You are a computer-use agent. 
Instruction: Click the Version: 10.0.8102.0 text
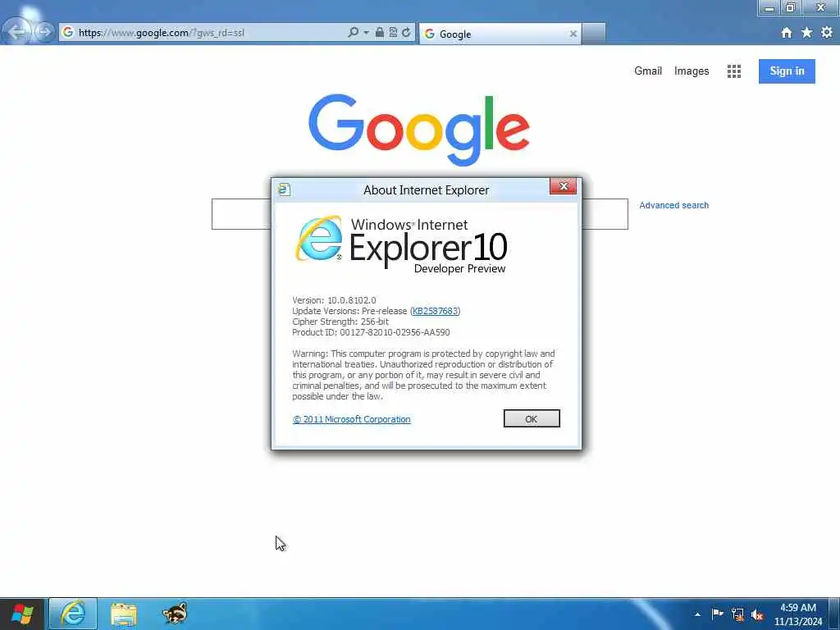(x=335, y=300)
